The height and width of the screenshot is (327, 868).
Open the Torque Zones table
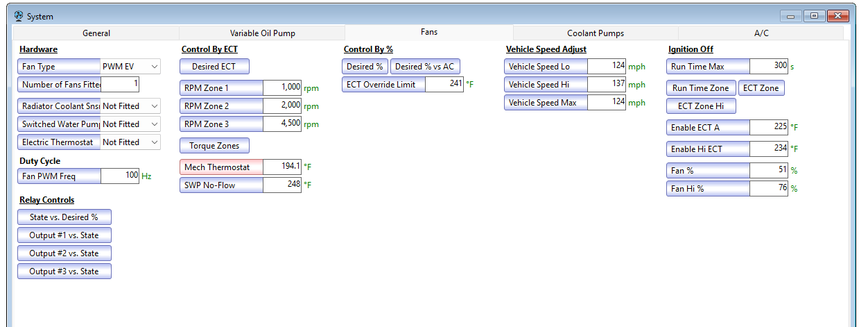click(x=214, y=146)
